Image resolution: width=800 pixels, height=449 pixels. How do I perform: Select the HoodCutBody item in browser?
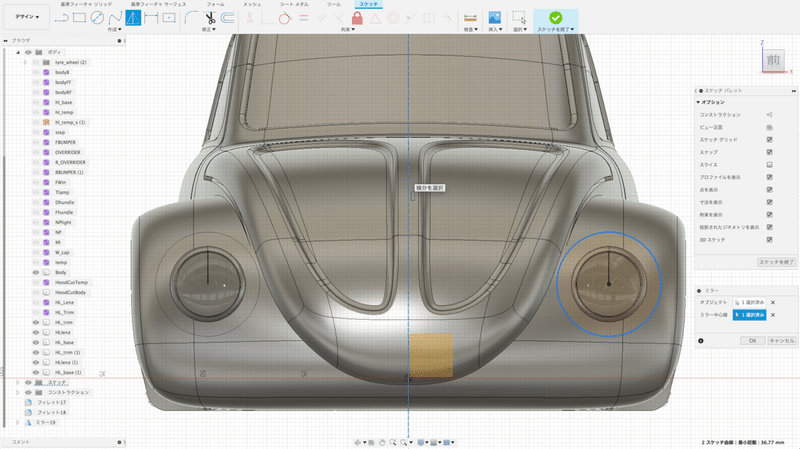tap(70, 292)
